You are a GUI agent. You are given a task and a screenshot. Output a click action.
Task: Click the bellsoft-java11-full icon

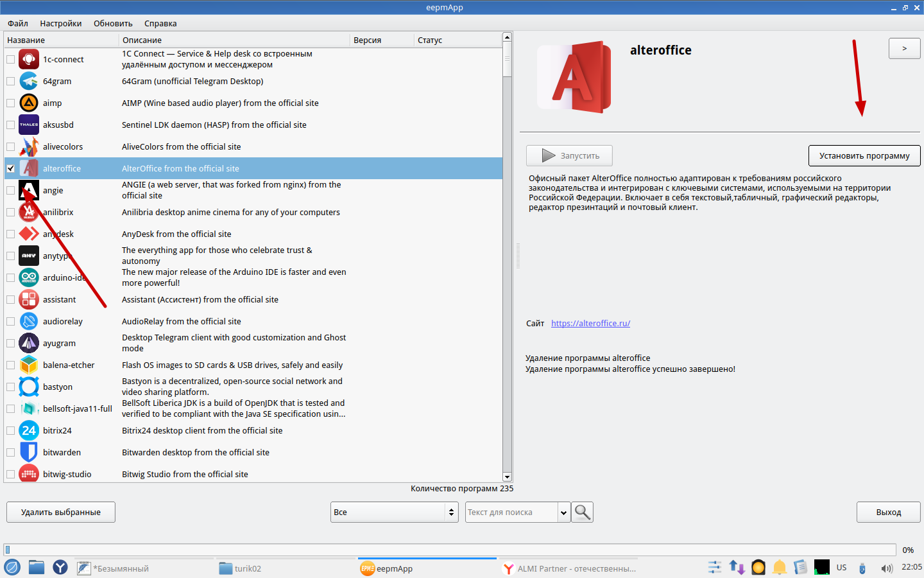pos(29,408)
